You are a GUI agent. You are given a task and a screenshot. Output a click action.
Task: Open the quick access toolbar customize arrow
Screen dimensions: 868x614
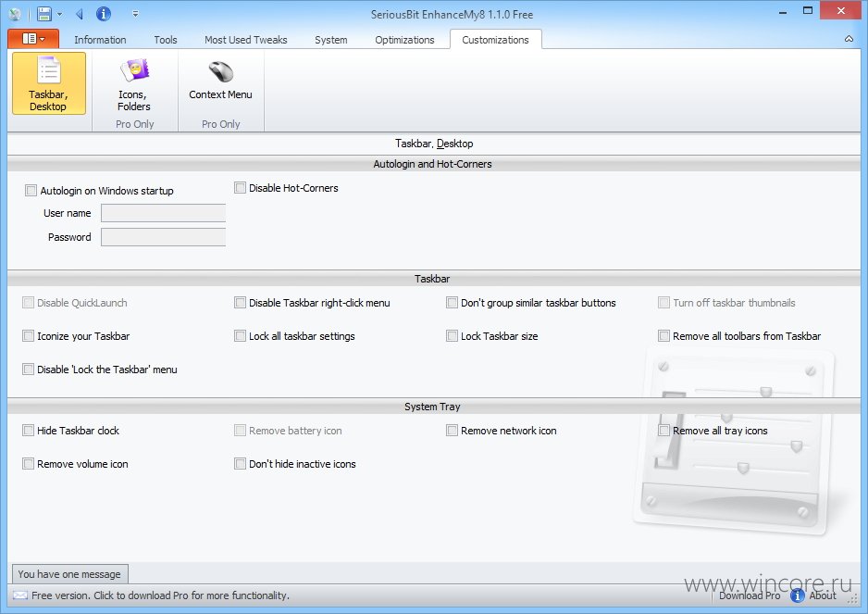point(136,14)
